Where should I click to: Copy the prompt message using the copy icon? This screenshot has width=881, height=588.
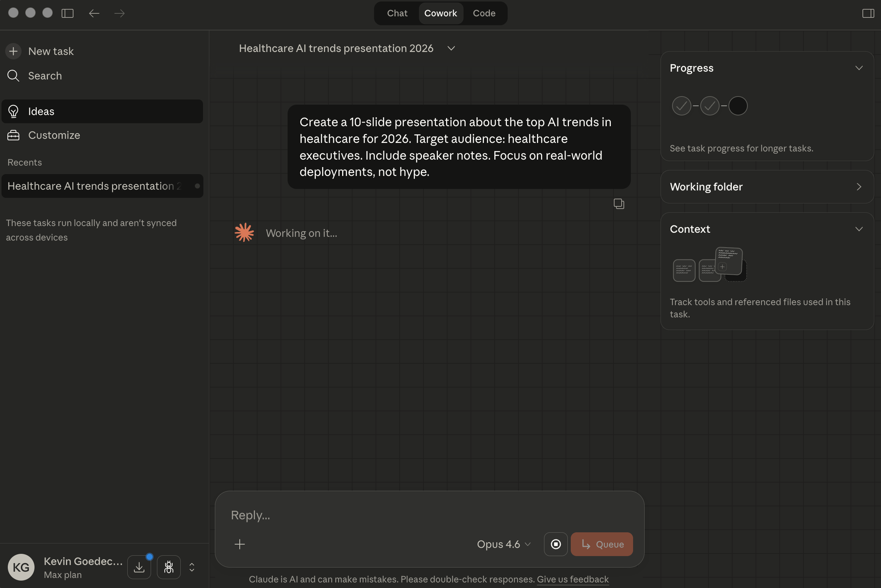619,204
